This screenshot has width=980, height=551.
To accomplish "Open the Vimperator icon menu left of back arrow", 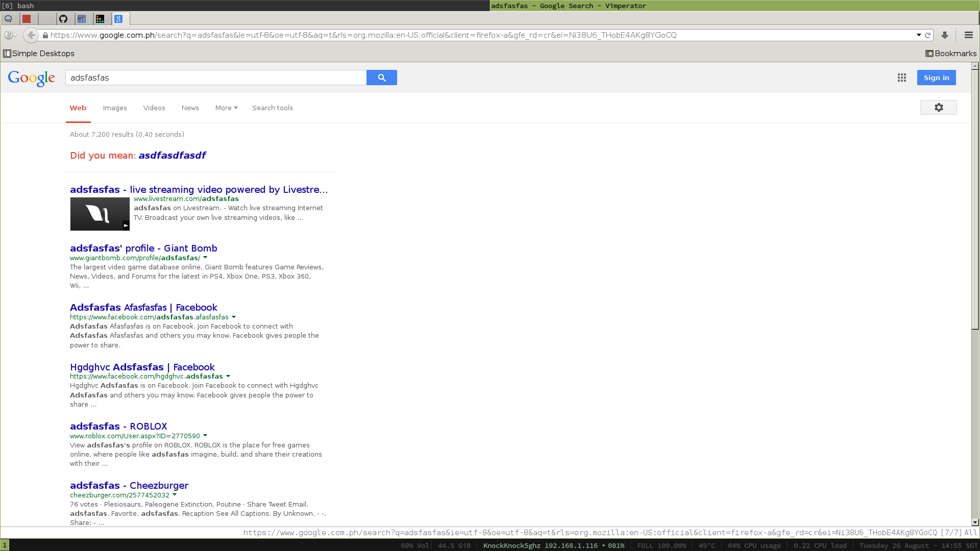I will pyautogui.click(x=10, y=35).
